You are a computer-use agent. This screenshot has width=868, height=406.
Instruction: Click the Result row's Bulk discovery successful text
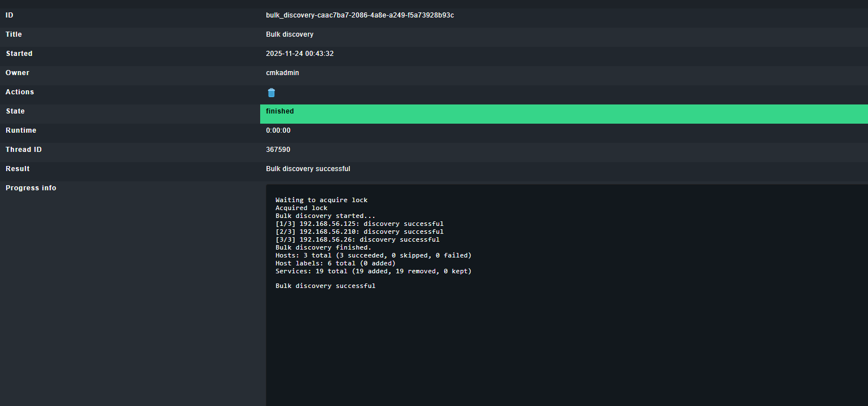308,169
